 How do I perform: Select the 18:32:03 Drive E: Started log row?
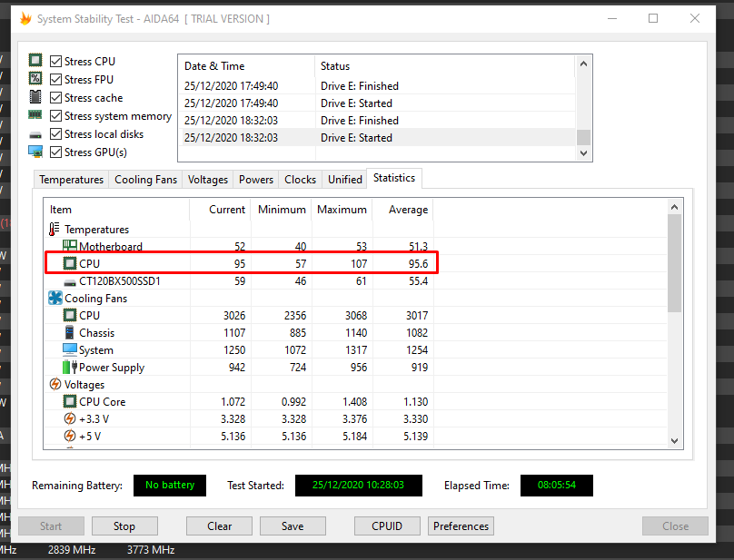click(x=377, y=138)
